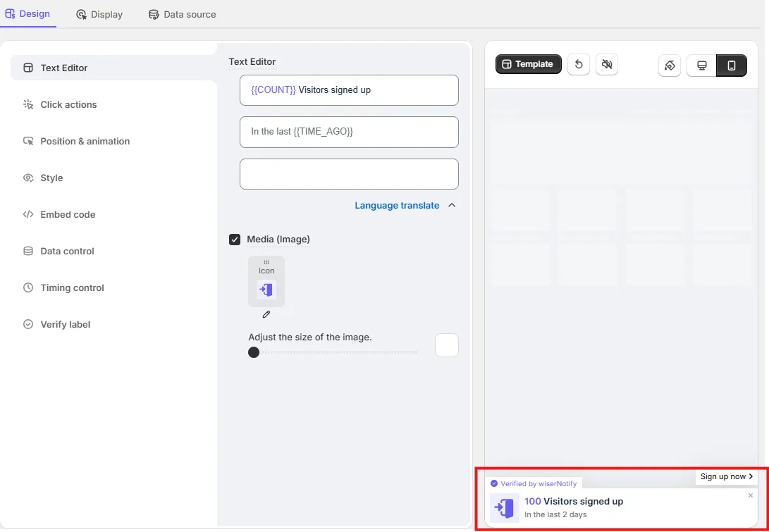Image resolution: width=769 pixels, height=532 pixels.
Task: Click the Design tab icon
Action: point(10,13)
